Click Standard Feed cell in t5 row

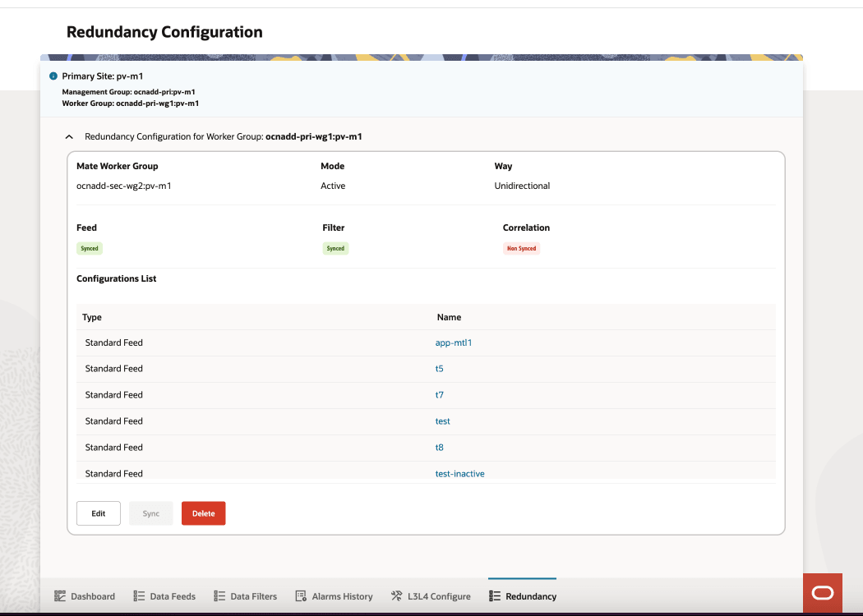pyautogui.click(x=114, y=369)
